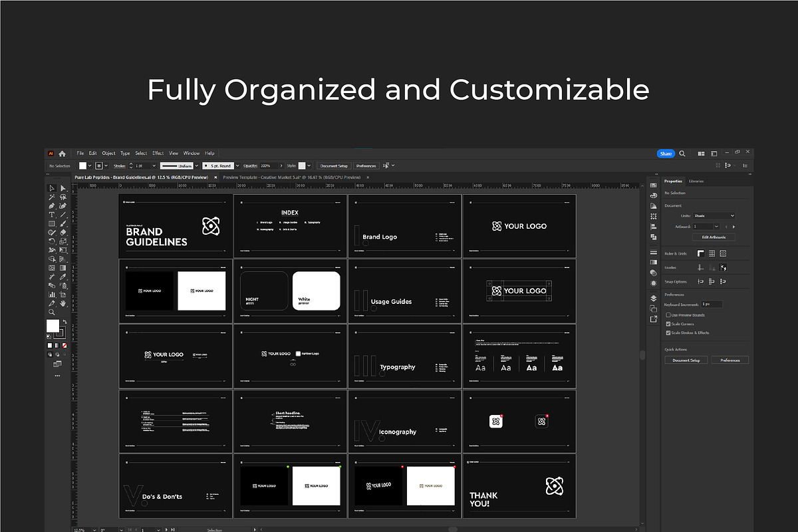
Task: Go to Illustrator Home screen icon
Action: coord(62,154)
